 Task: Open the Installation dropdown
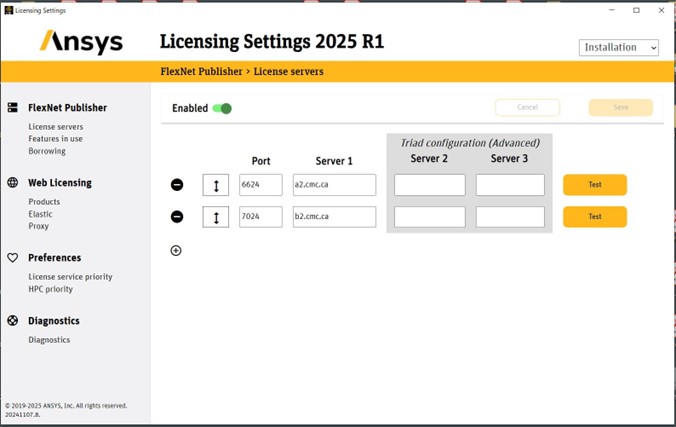pos(619,47)
